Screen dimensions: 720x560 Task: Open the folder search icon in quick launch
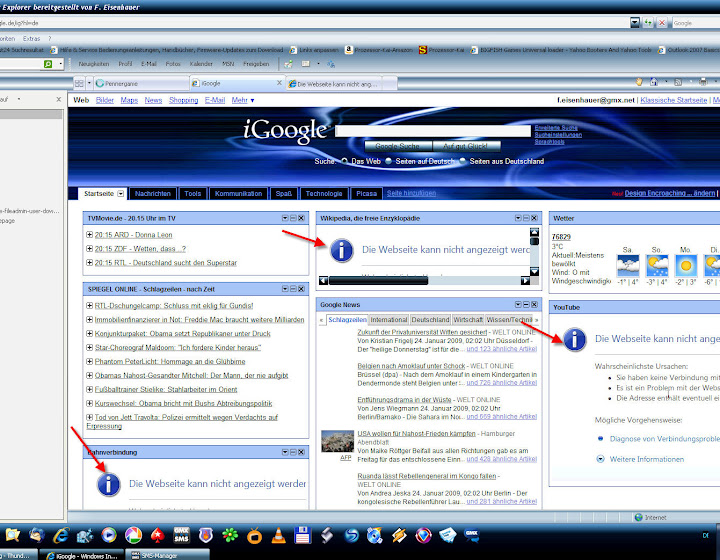click(x=12, y=535)
